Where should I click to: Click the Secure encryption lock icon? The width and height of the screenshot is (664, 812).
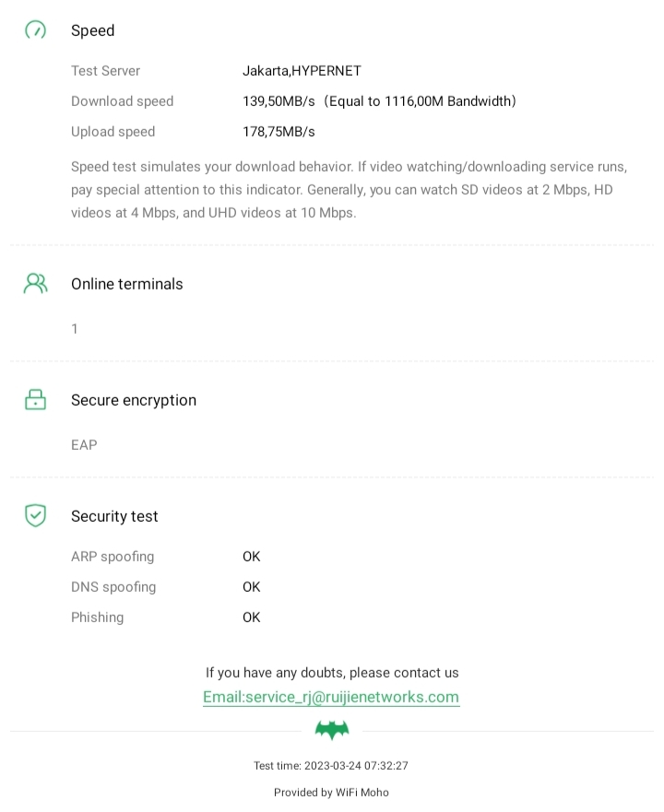click(x=35, y=400)
